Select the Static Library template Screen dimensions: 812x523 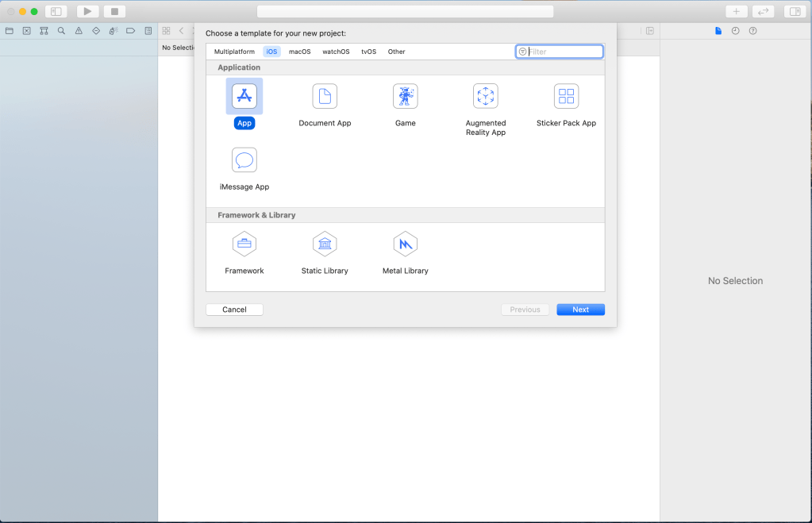click(x=325, y=244)
